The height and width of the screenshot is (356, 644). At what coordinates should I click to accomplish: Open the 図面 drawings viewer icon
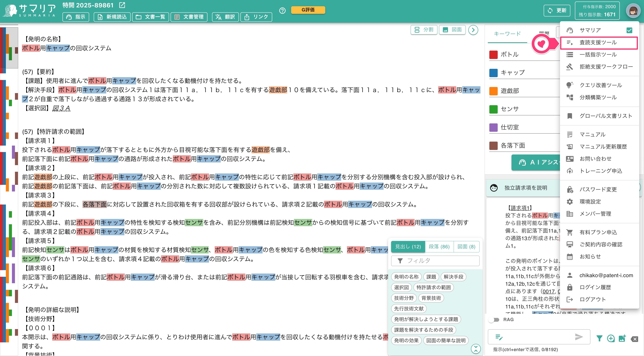(445, 30)
